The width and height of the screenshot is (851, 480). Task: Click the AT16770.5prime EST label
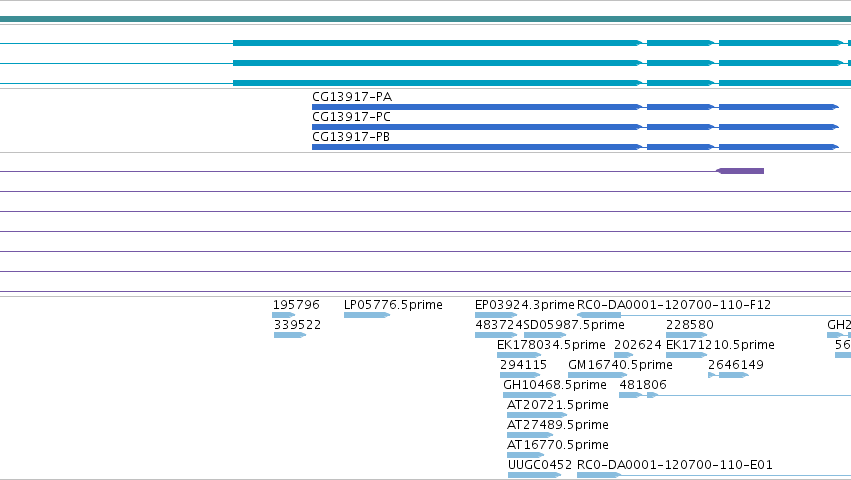(557, 445)
